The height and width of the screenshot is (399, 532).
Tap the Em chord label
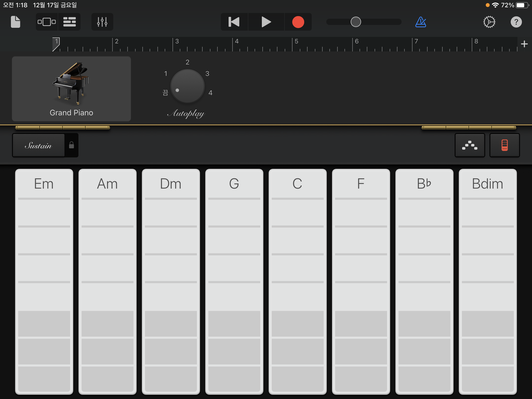(44, 184)
